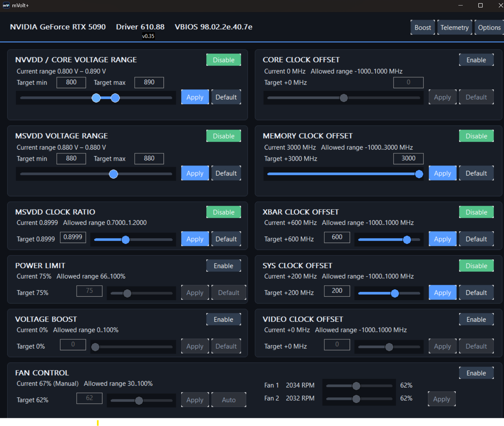This screenshot has width=504, height=426.
Task: Open the Boost tab
Action: click(423, 27)
